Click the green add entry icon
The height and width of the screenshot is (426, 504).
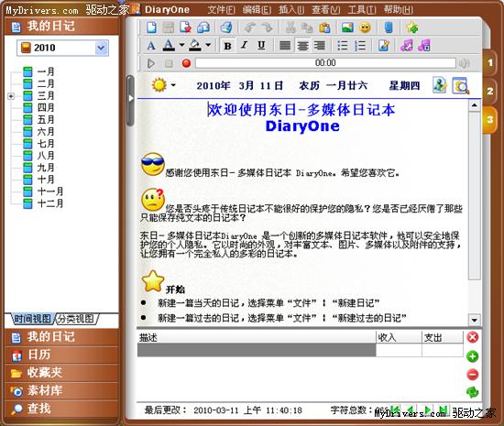click(x=472, y=356)
